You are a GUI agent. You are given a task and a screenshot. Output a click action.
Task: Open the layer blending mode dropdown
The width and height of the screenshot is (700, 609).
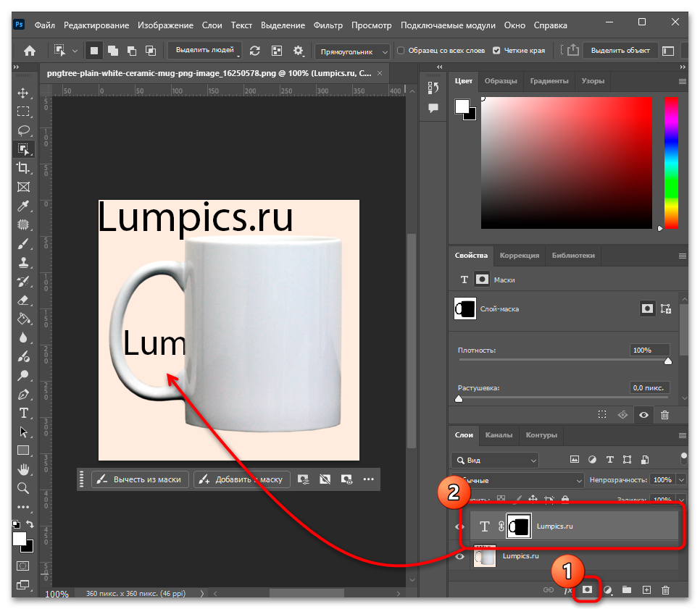click(x=517, y=481)
